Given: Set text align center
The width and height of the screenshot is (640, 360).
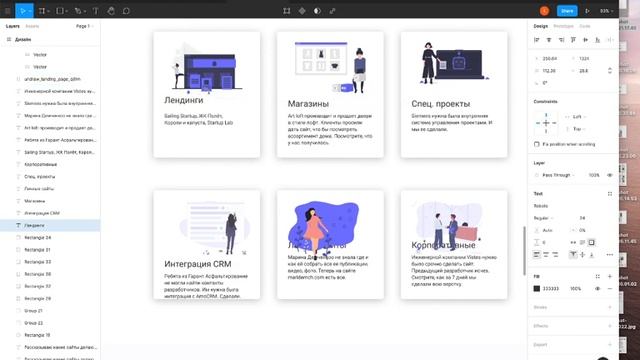Looking at the screenshot, I should tap(546, 254).
